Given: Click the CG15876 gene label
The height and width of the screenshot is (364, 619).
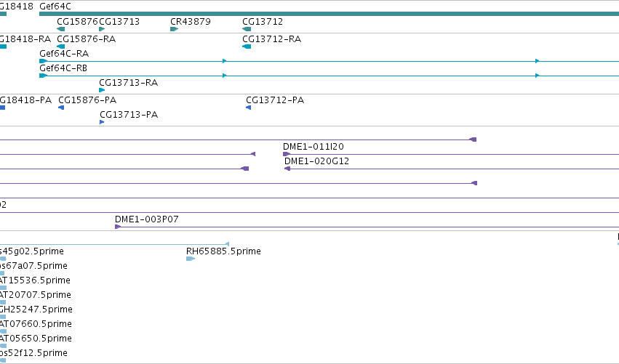Looking at the screenshot, I should click(77, 22).
